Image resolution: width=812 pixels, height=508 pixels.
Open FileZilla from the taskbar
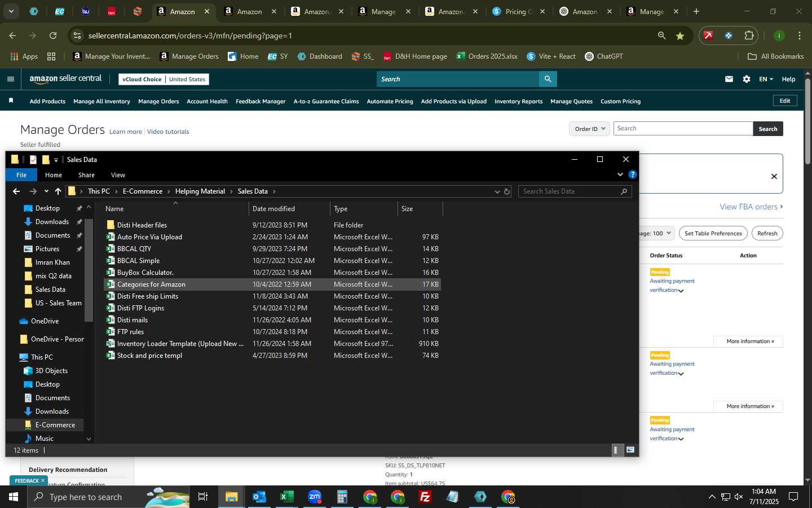pos(425,497)
